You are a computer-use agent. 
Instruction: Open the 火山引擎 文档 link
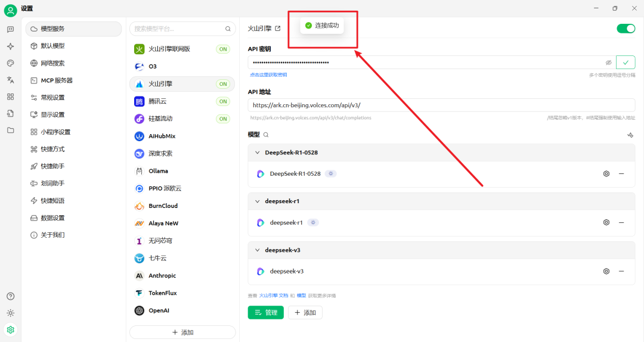pyautogui.click(x=274, y=296)
